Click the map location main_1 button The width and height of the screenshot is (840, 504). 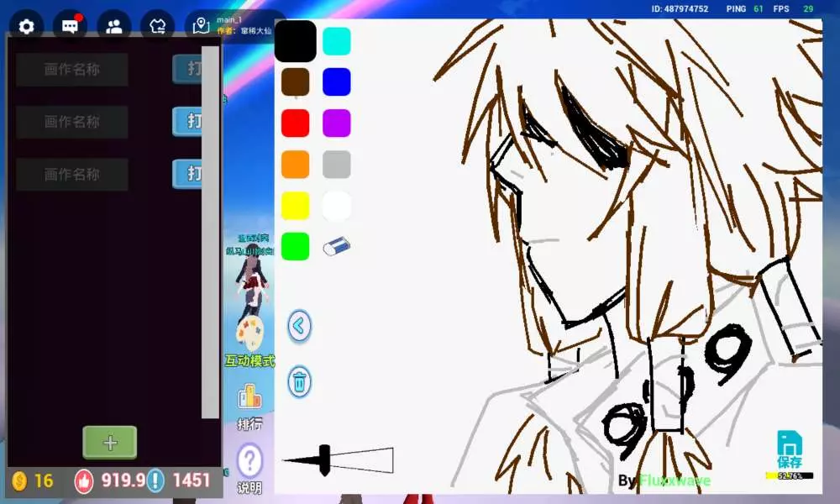(x=201, y=25)
